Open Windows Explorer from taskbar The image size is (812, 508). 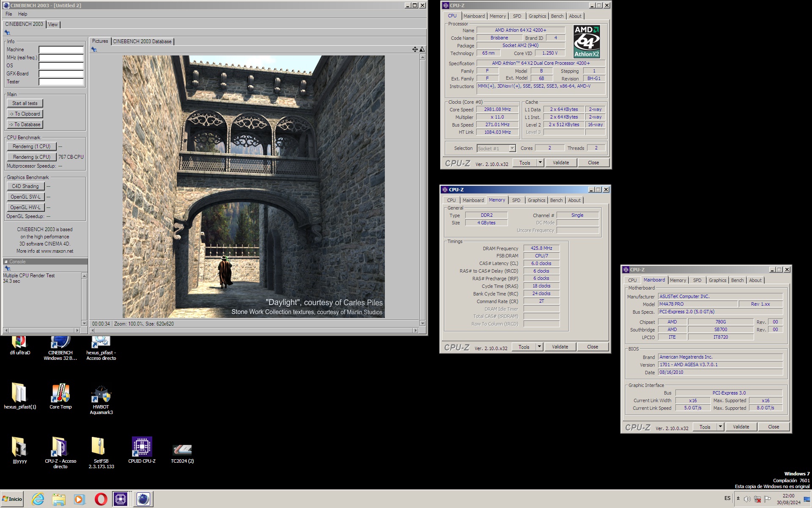coord(59,499)
